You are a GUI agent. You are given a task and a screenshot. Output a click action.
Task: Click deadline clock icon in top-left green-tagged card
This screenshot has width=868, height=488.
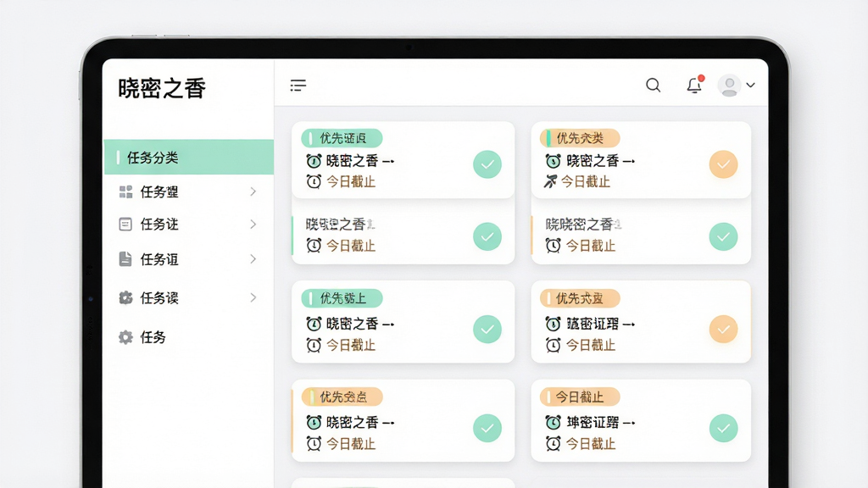click(x=314, y=181)
